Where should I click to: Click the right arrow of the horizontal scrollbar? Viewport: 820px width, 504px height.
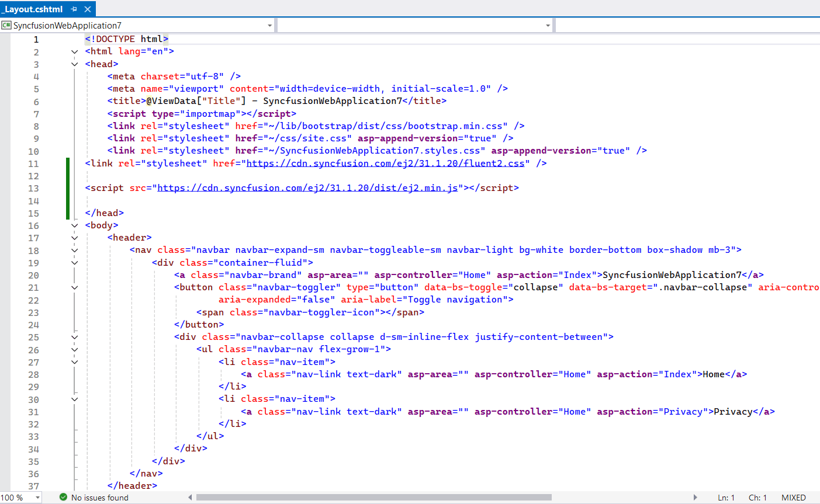696,497
